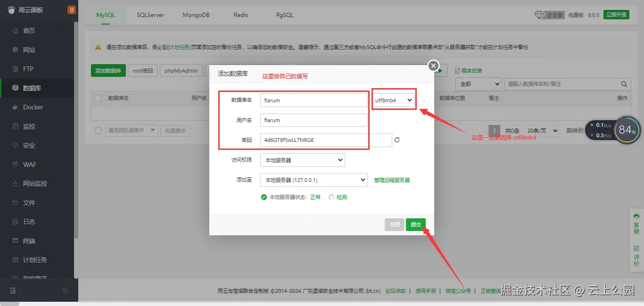Toggle the batch operation checkbox below the table
This screenshot has height=306, width=644.
[98, 131]
